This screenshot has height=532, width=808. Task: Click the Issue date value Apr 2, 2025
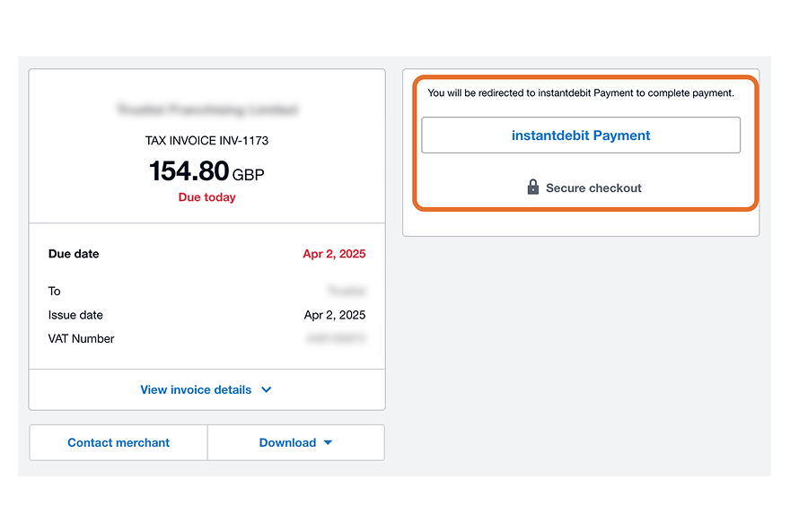click(335, 315)
